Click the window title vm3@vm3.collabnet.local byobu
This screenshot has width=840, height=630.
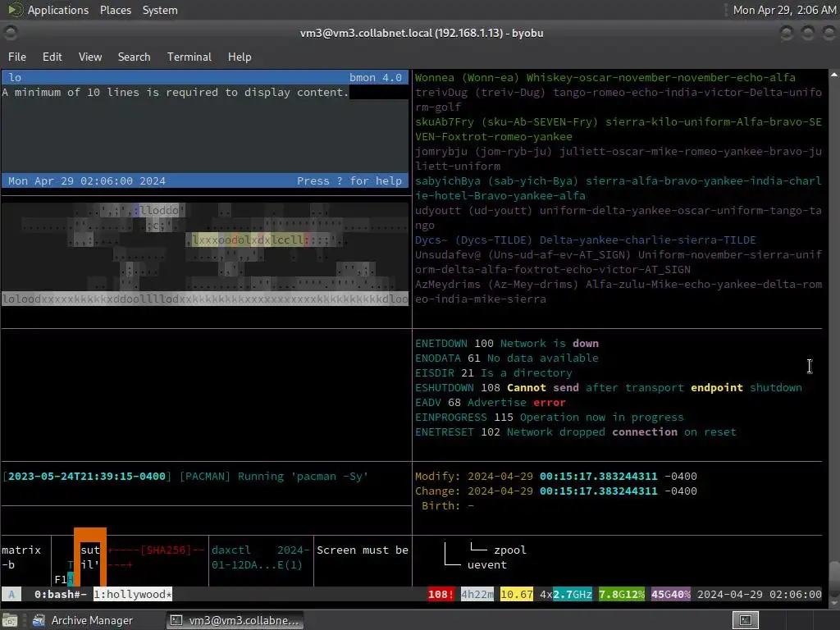coord(422,33)
